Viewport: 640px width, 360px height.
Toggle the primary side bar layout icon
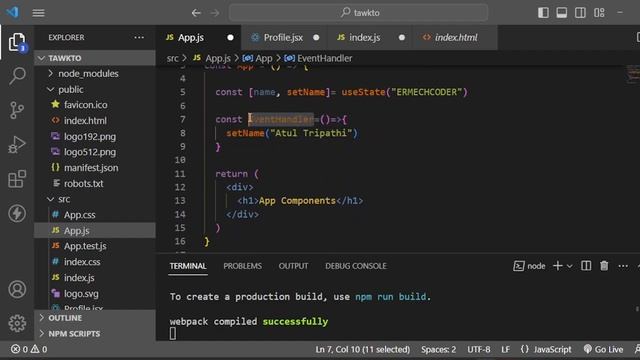(x=543, y=13)
